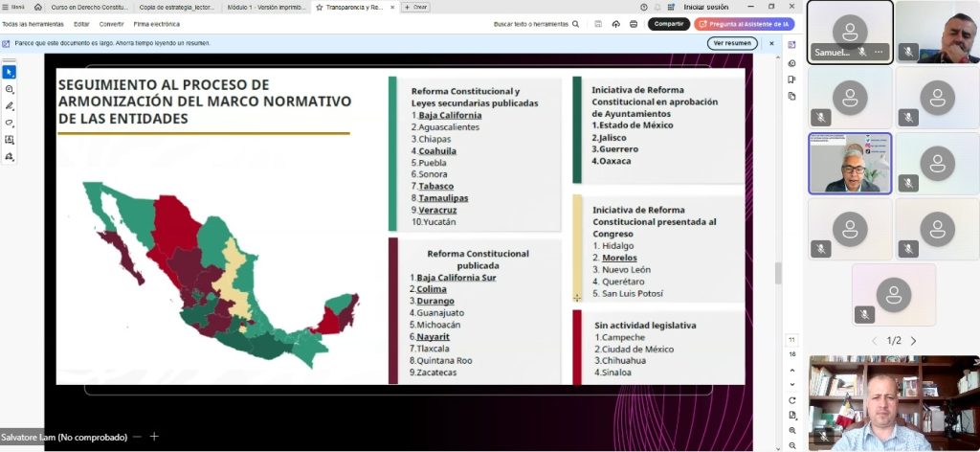
Task: Go to next page of participants
Action: (x=913, y=341)
